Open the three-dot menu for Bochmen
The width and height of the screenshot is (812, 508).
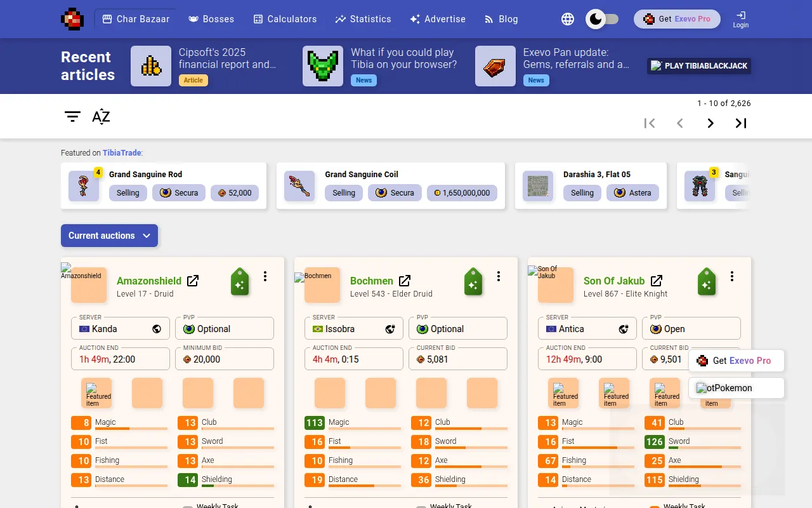499,276
